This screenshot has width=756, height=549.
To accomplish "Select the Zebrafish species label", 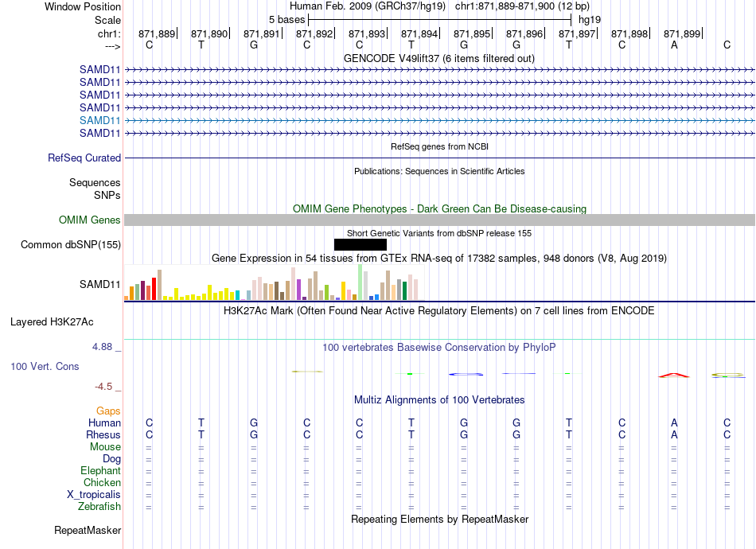I will pyautogui.click(x=99, y=506).
